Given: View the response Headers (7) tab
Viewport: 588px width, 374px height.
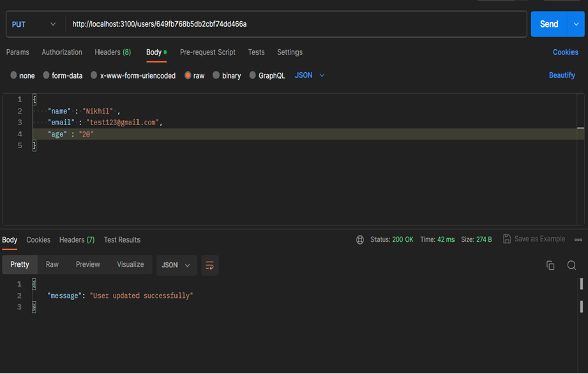Looking at the screenshot, I should point(77,240).
